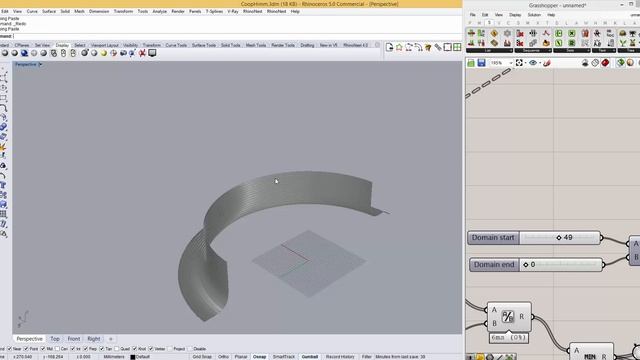Image resolution: width=640 pixels, height=360 pixels.
Task: Toggle the Knot osnap checkbox
Action: point(134,349)
